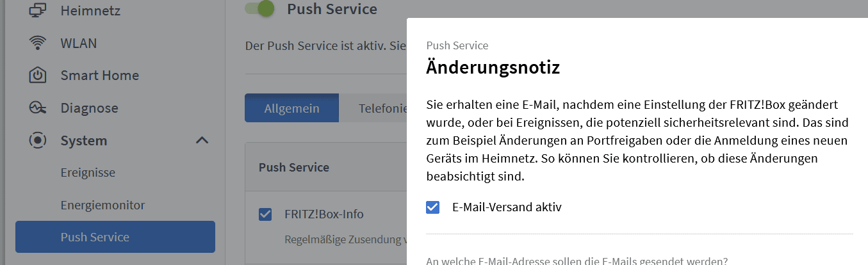
Task: Click the E-Mail-Adresse question text
Action: pyautogui.click(x=577, y=261)
